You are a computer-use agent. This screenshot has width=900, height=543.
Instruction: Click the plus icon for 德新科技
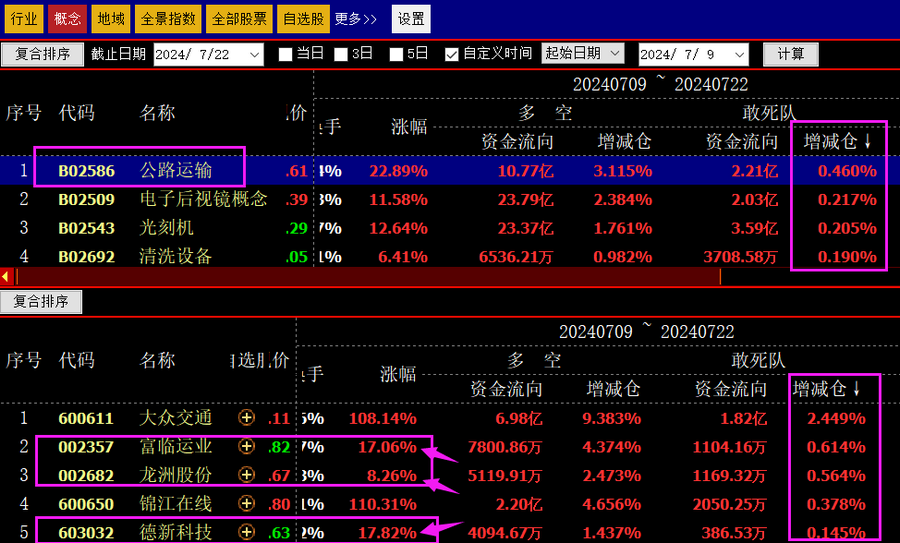[246, 532]
